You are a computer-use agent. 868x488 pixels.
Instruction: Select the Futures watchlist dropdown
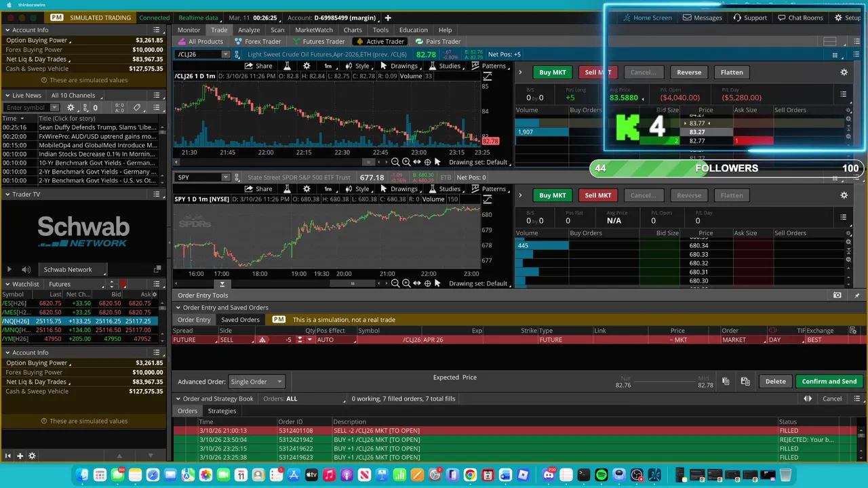point(76,285)
